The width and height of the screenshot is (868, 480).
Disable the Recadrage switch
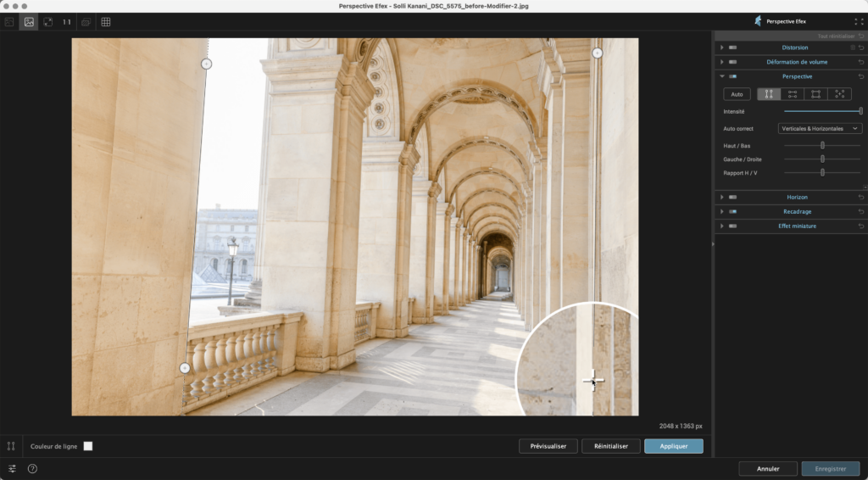point(733,211)
